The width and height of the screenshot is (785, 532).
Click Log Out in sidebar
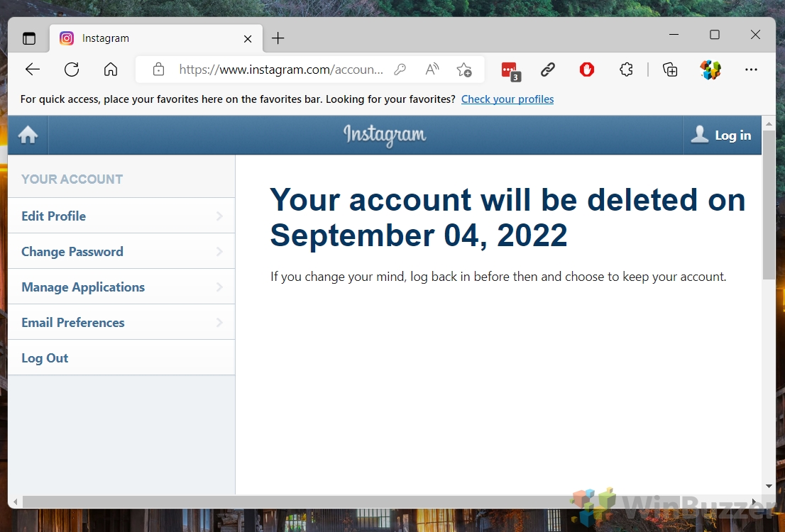pos(121,358)
